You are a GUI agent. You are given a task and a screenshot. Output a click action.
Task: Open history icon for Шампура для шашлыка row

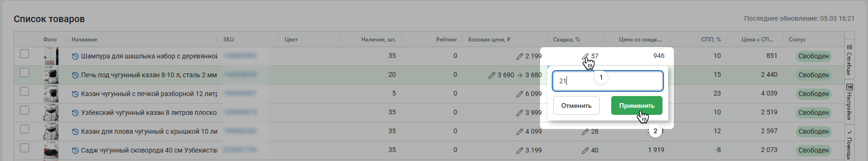tap(75, 56)
